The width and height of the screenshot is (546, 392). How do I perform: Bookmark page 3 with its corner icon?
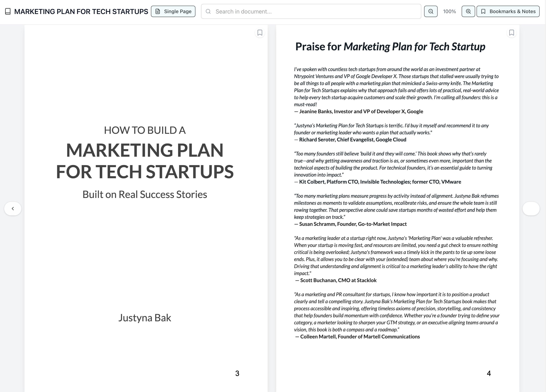click(260, 33)
